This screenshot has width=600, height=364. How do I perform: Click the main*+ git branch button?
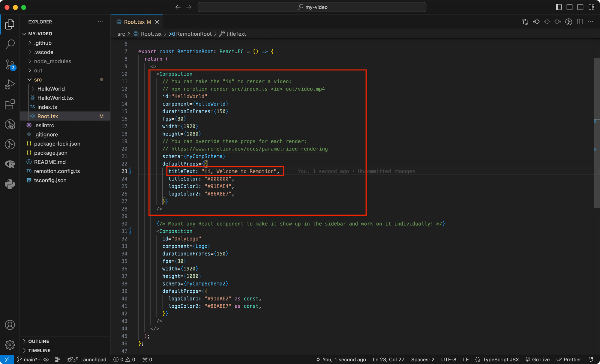(29, 360)
